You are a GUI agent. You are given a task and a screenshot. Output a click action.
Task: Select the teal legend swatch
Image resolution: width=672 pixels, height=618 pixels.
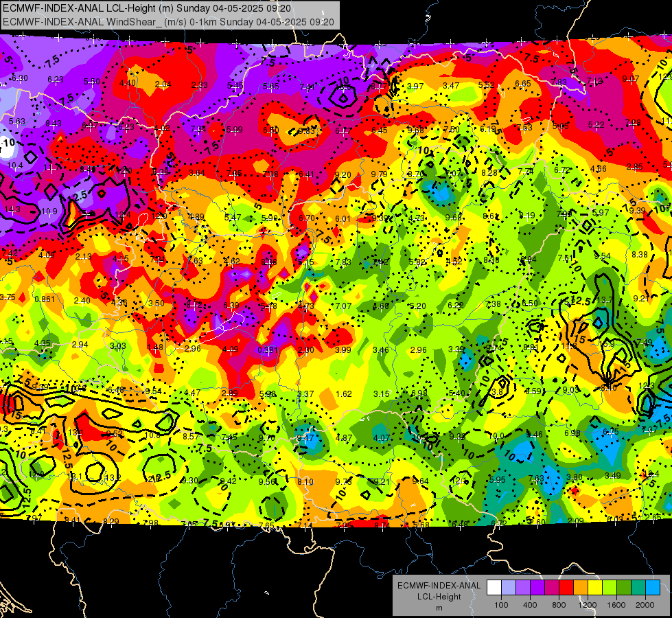click(x=638, y=588)
